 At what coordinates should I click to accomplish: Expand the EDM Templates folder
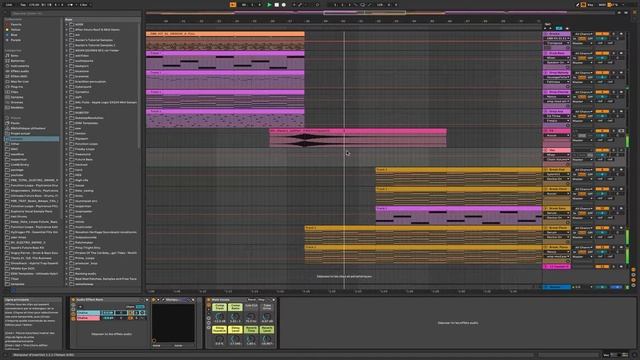pos(67,123)
